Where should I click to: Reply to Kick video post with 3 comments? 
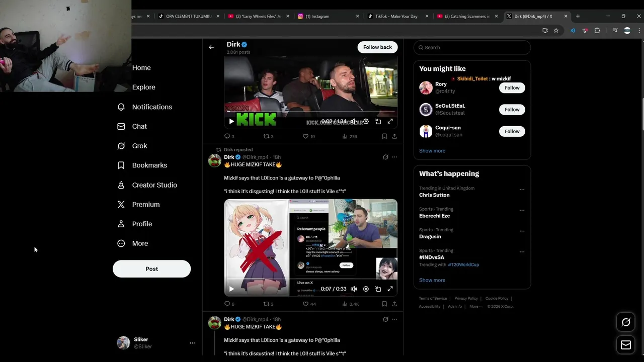tap(229, 136)
